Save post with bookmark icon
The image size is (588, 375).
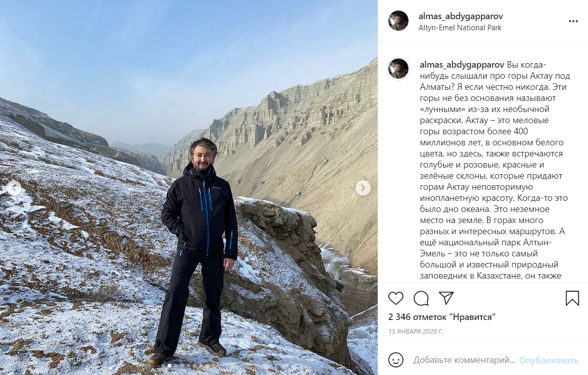tap(572, 298)
